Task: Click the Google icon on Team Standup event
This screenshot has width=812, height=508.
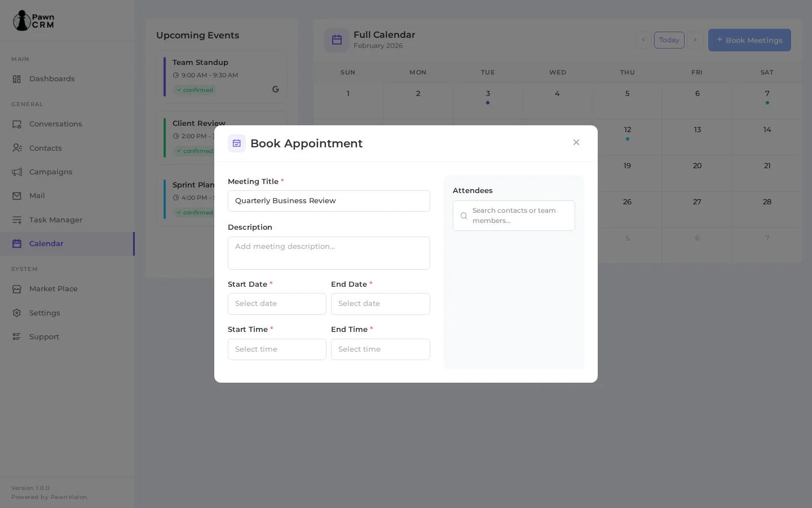Action: click(276, 89)
